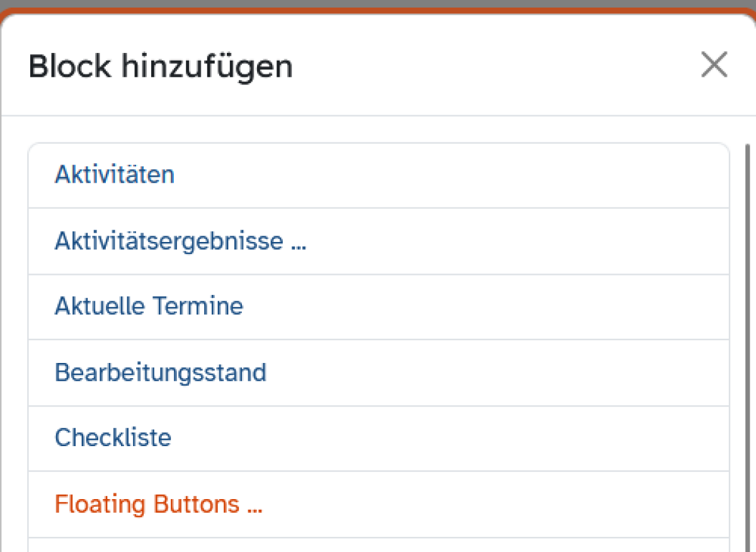The height and width of the screenshot is (552, 756).
Task: Select the upcoming events block Aktuelle Termine
Action: click(149, 306)
